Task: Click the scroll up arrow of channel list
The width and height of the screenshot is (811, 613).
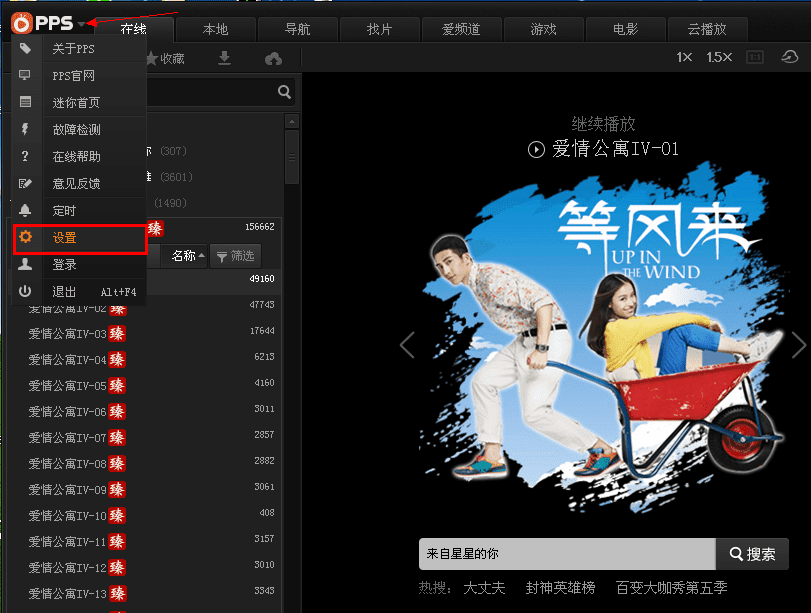Action: [x=292, y=122]
